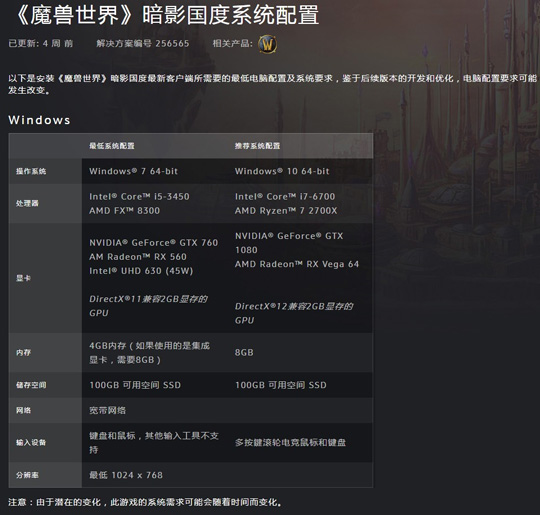Click 'AMD FX™ 8300' text

point(124,210)
